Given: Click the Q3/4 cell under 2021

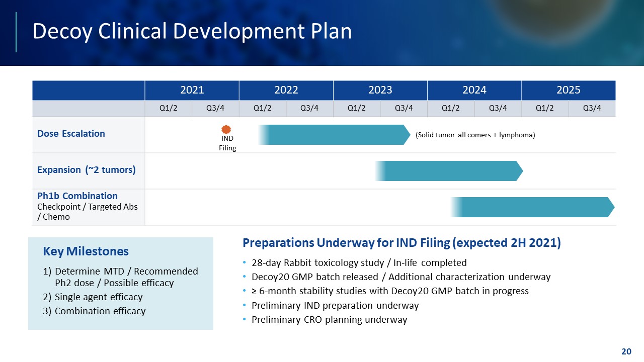Looking at the screenshot, I should (x=215, y=108).
